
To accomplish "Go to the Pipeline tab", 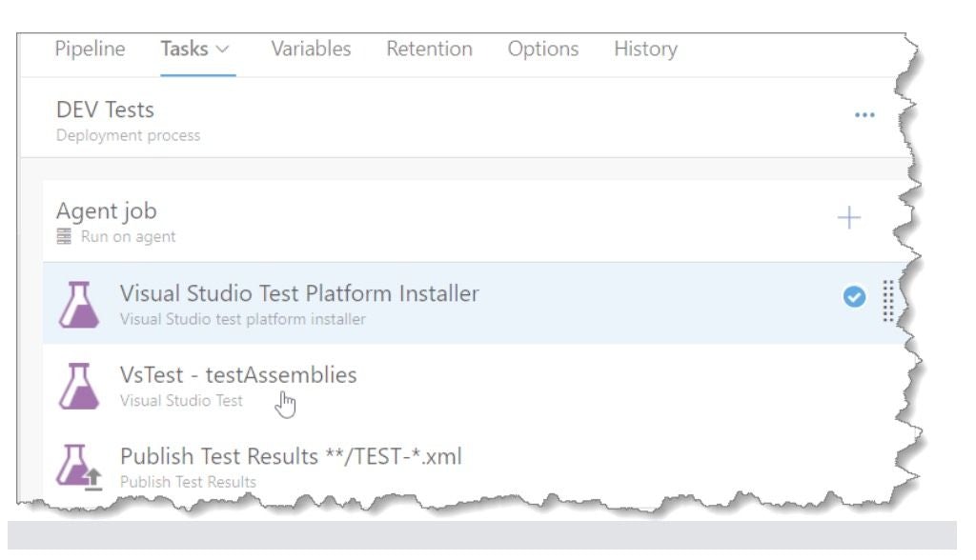I will coord(90,49).
